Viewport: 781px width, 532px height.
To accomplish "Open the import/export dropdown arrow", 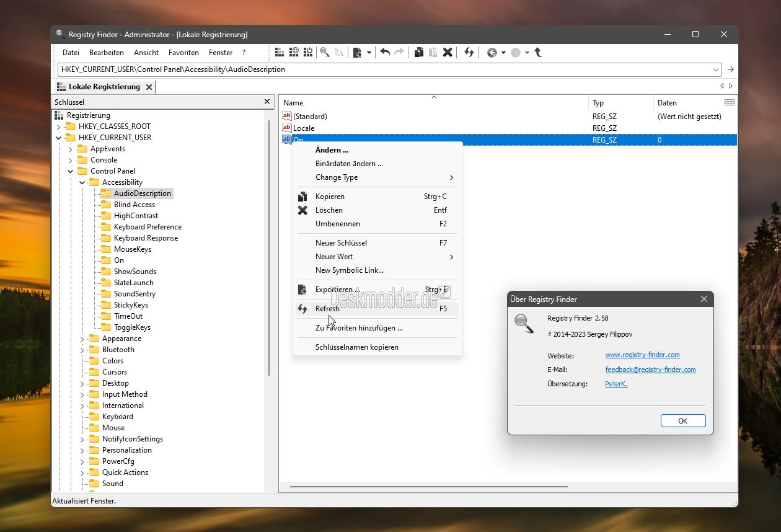I will [x=369, y=53].
